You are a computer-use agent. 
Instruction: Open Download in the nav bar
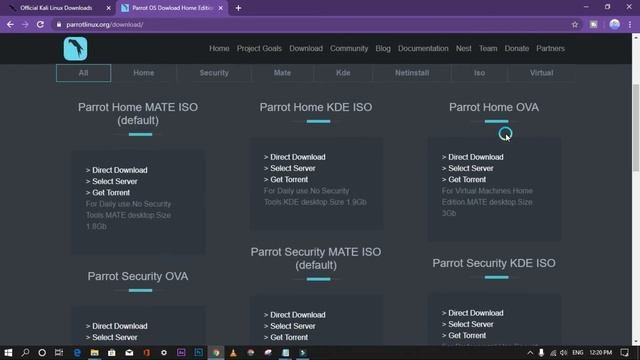pyautogui.click(x=306, y=48)
